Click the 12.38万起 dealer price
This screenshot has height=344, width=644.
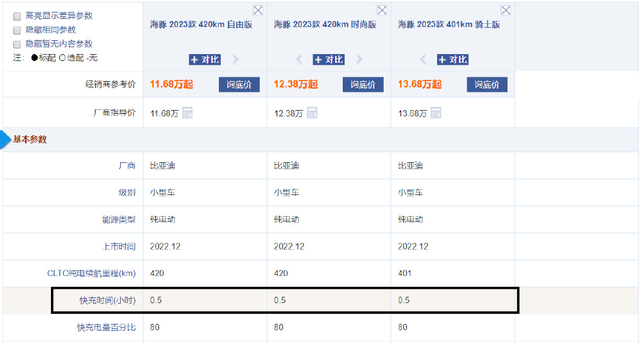tap(296, 84)
